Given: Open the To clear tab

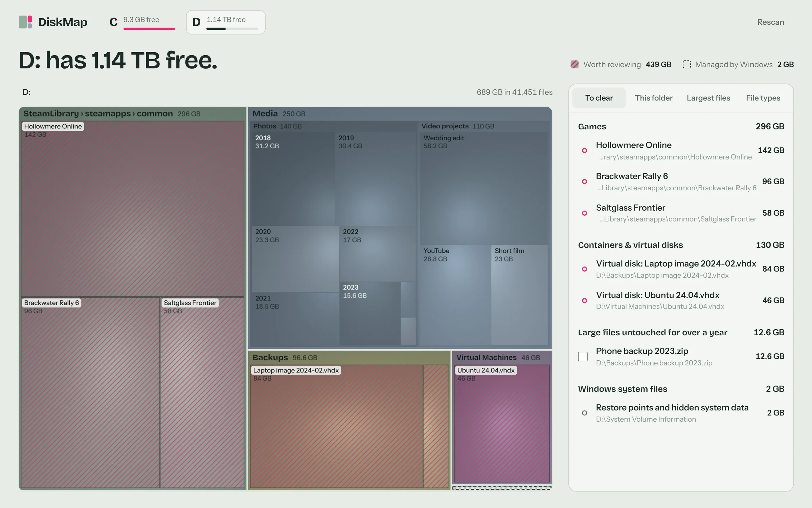Looking at the screenshot, I should [599, 98].
